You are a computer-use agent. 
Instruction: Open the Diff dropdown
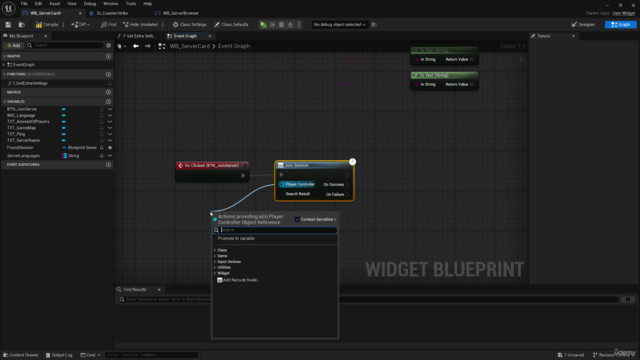81,24
